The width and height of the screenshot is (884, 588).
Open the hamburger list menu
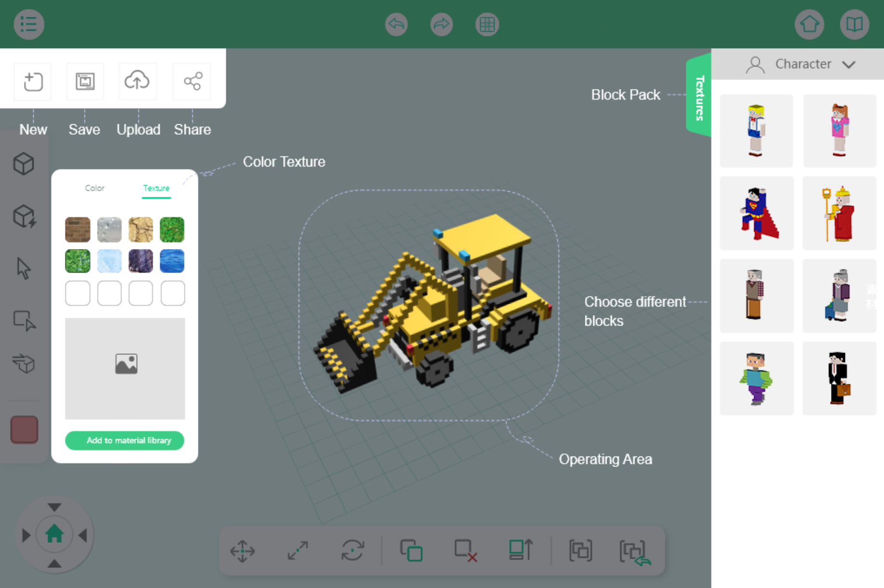(29, 24)
